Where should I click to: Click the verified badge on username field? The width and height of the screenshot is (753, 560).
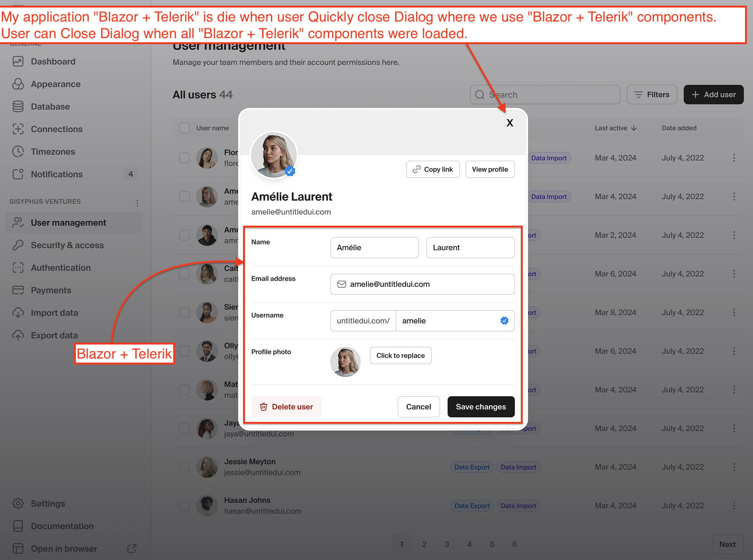(x=504, y=320)
